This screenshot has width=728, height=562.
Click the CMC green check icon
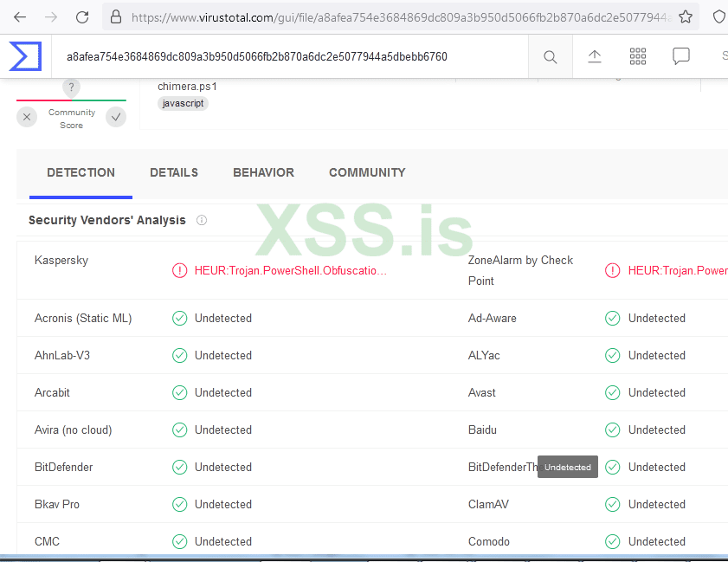[x=180, y=541]
